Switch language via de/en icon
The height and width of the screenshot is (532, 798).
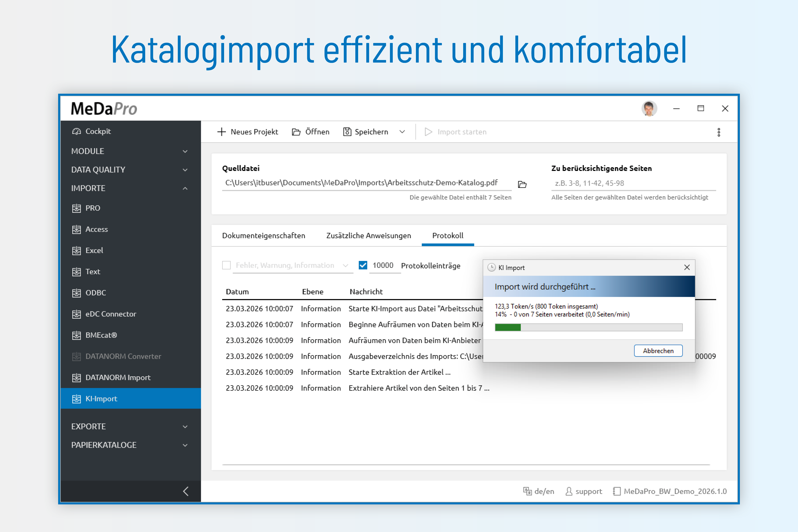click(x=528, y=491)
